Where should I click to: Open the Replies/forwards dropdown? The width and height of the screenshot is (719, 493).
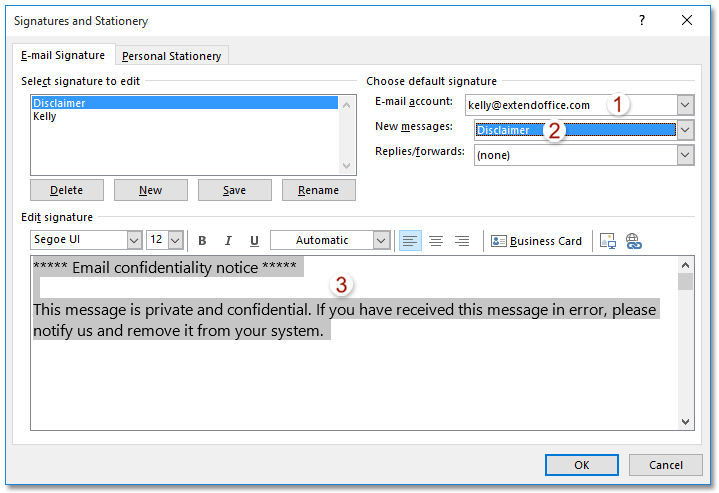[685, 155]
